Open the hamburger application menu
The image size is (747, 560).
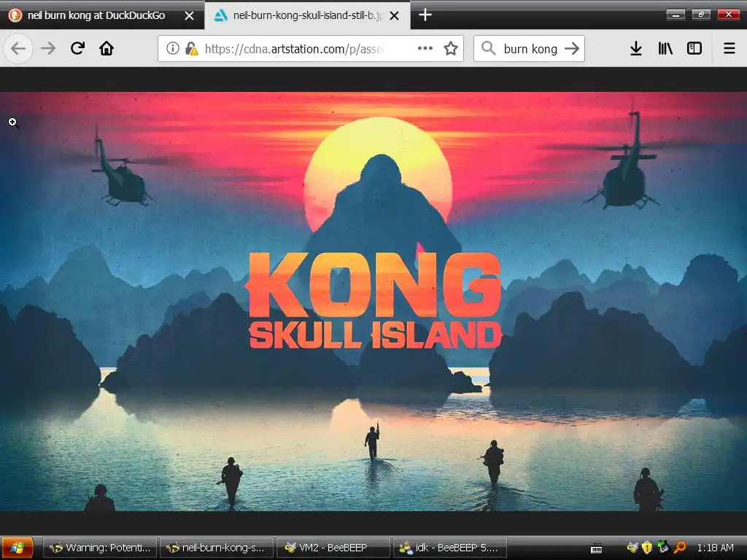(729, 48)
